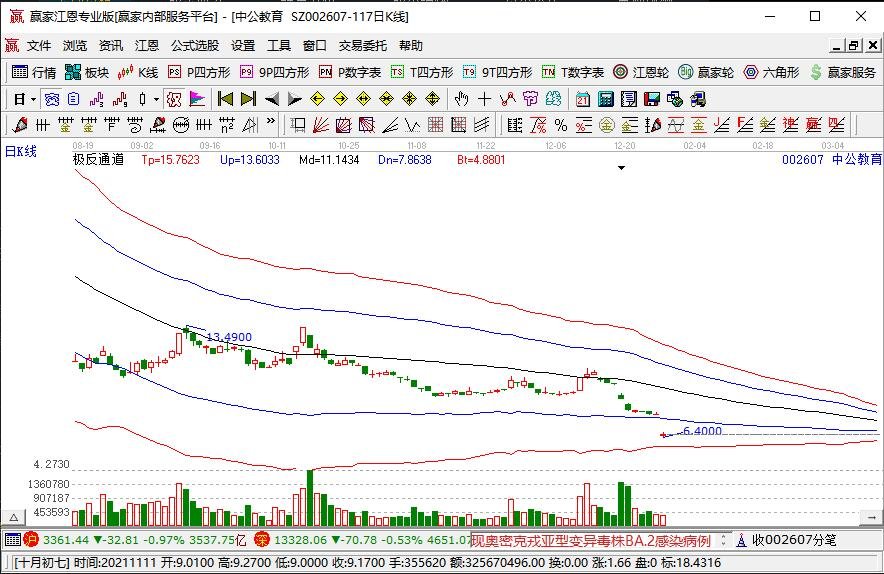This screenshot has height=574, width=884.
Task: Select the pencil drawing tool
Action: point(20,125)
